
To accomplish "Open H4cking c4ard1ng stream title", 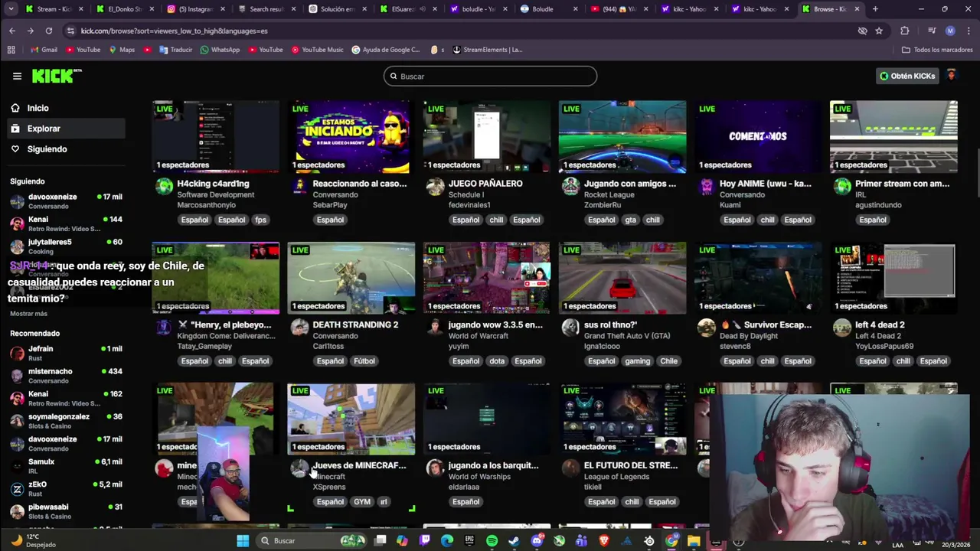I will coord(213,184).
